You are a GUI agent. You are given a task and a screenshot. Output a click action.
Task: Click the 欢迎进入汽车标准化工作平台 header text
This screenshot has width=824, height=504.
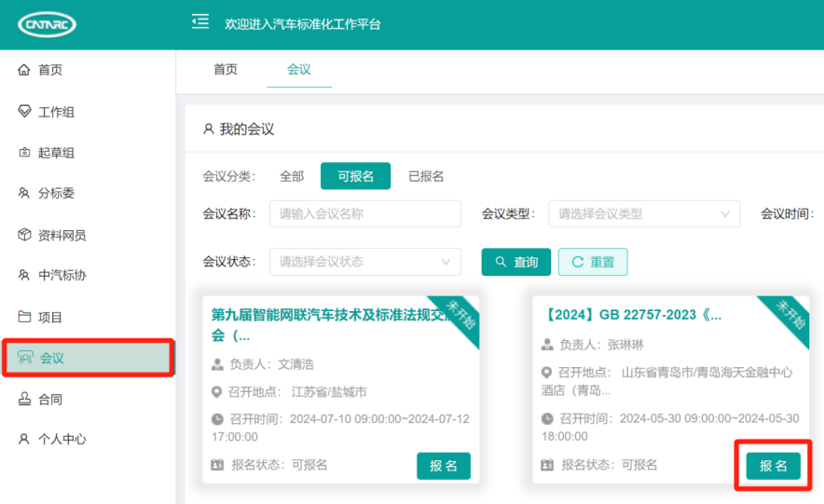coord(303,24)
